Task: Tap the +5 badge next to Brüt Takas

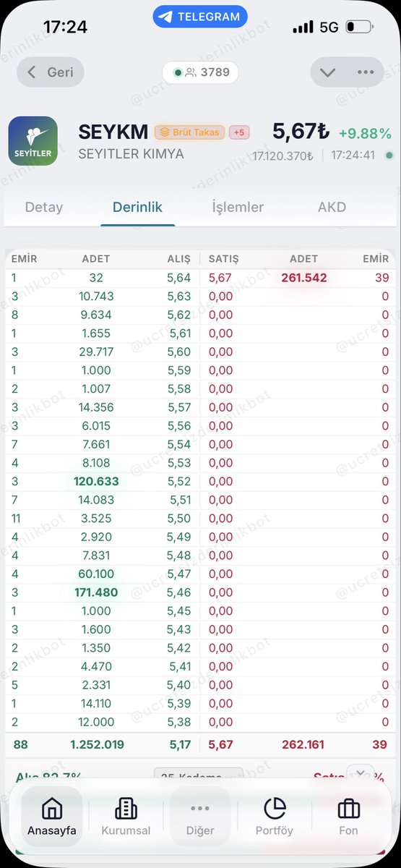Action: click(239, 133)
